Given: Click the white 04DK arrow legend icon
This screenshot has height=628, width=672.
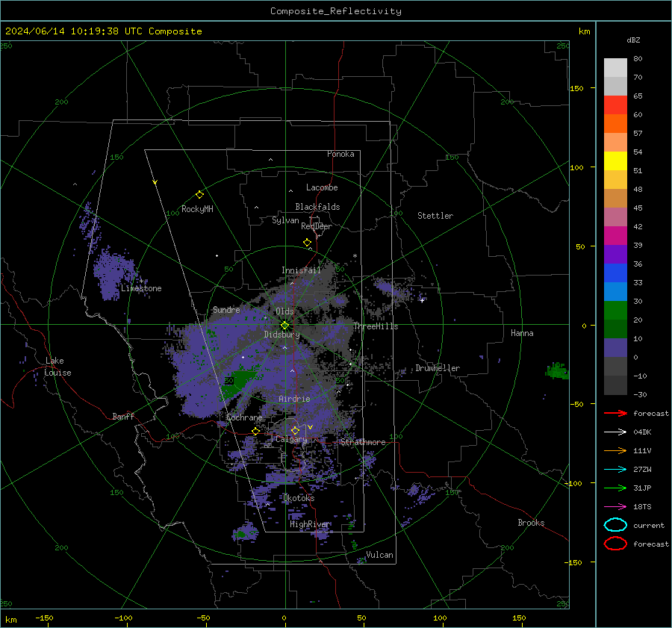Looking at the screenshot, I should pos(615,432).
